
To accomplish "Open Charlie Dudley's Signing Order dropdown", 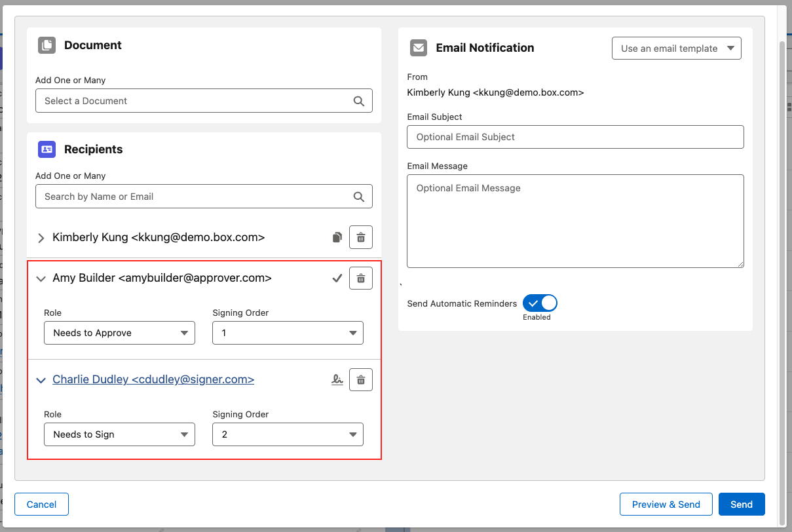I will tap(288, 434).
